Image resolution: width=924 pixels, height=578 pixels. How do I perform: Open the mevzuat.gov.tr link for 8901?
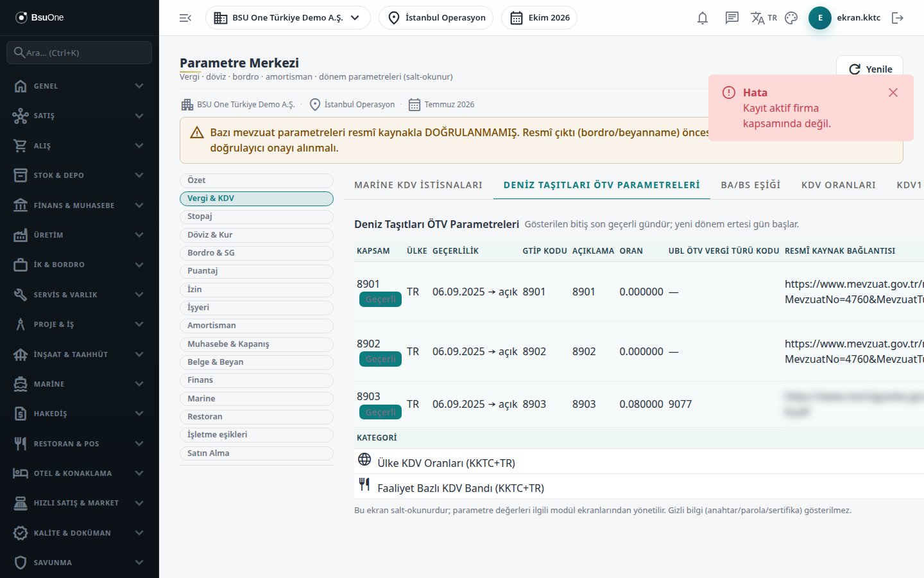click(x=854, y=292)
